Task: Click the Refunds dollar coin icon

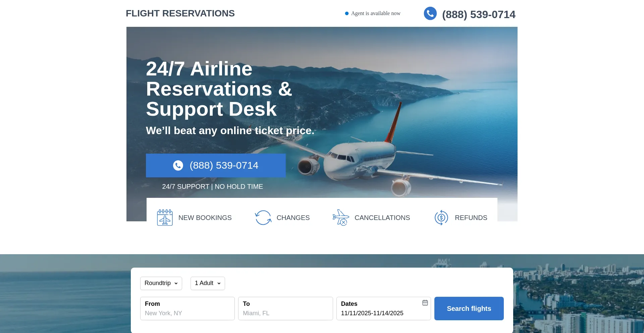Action: (x=441, y=218)
